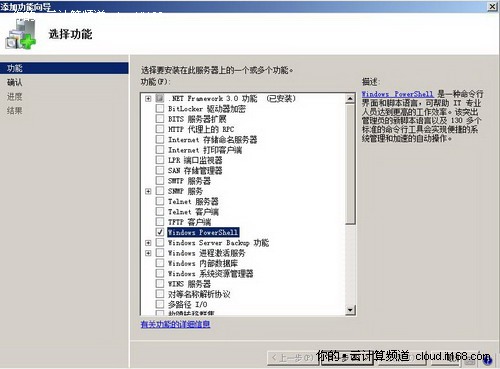Click the features list scrollbar thumb
Image resolution: width=500 pixels, height=369 pixels.
pos(350,164)
